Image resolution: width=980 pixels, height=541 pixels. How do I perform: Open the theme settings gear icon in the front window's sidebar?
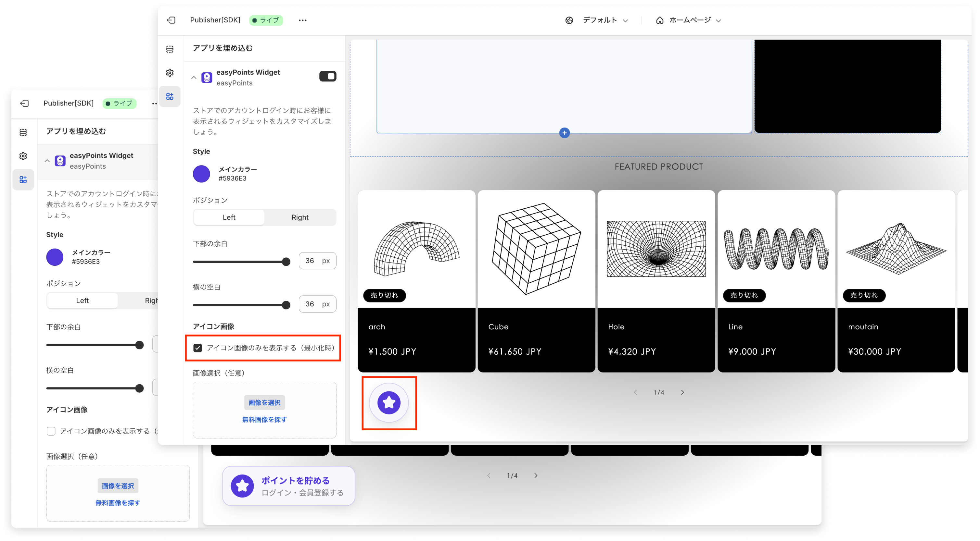[x=170, y=73]
